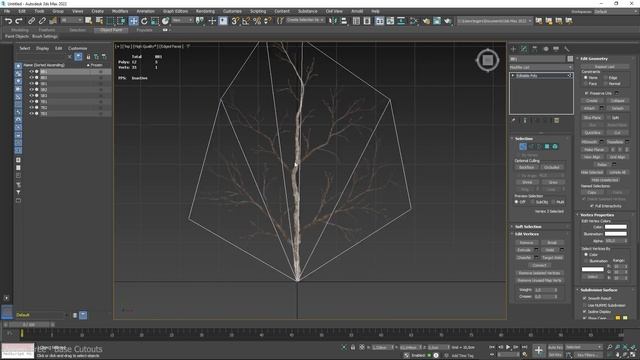The height and width of the screenshot is (360, 640).
Task: Open the Create Selection Set dropdown
Action: [x=305, y=20]
